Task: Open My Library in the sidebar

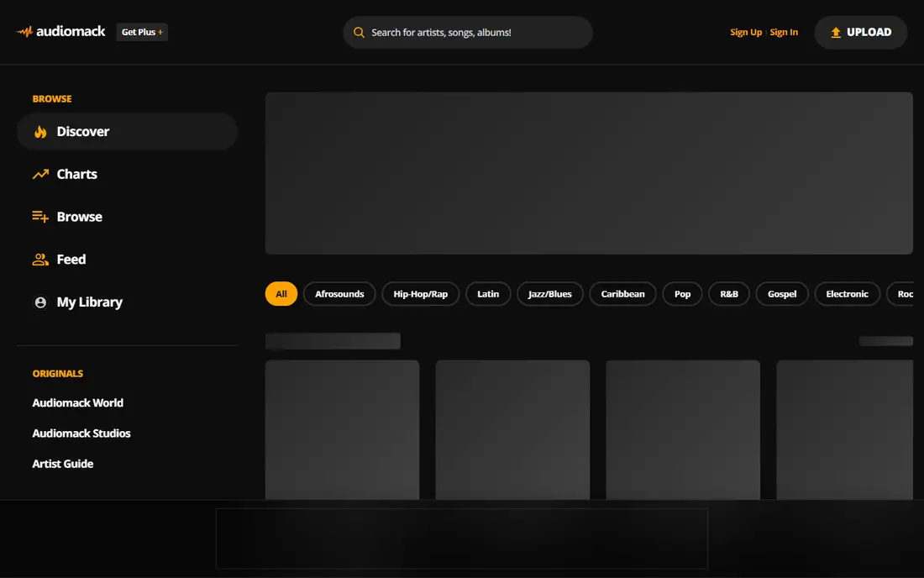Action: click(x=128, y=302)
